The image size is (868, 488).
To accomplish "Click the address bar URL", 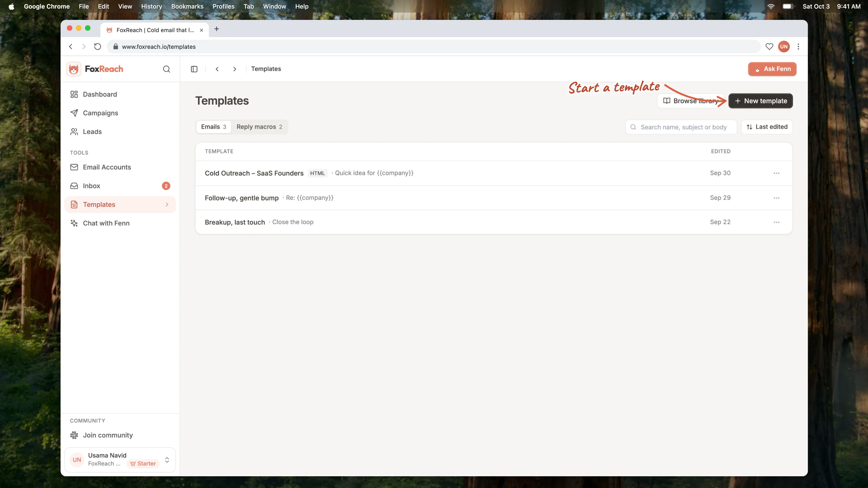I will pos(159,47).
